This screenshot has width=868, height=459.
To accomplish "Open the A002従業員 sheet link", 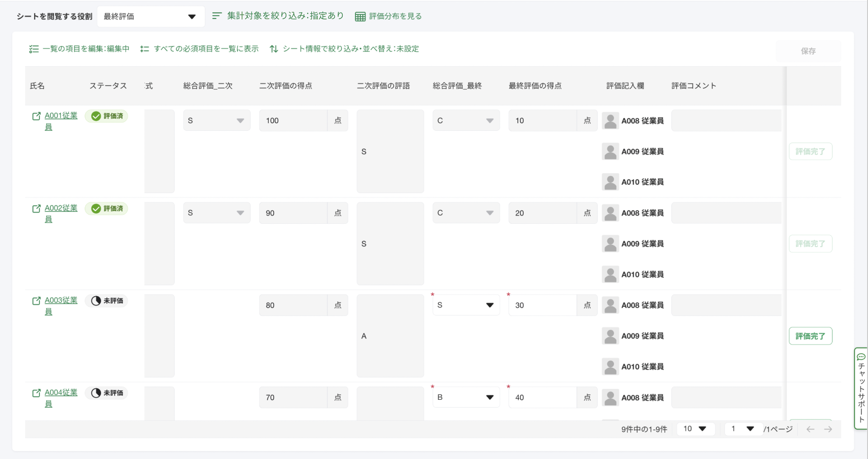I will (61, 208).
